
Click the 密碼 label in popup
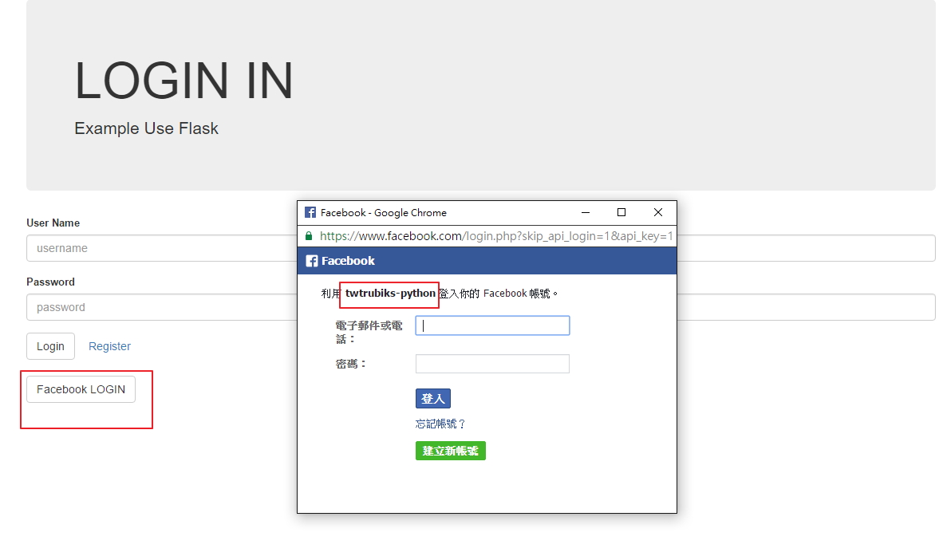click(351, 365)
